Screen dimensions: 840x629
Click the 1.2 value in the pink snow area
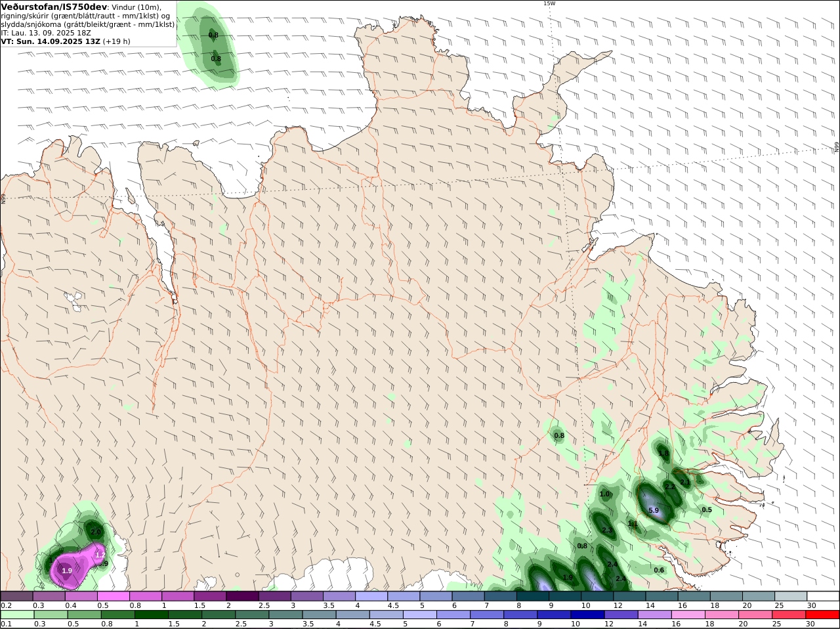point(100,555)
